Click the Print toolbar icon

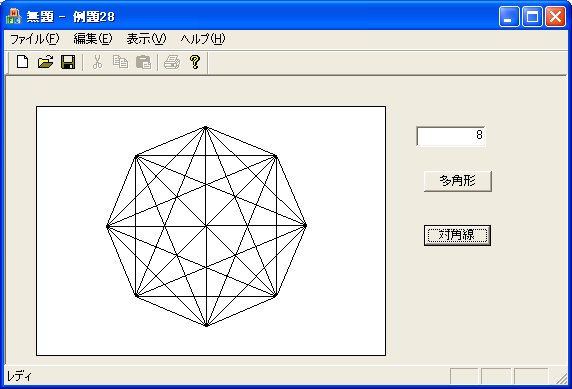pos(172,62)
